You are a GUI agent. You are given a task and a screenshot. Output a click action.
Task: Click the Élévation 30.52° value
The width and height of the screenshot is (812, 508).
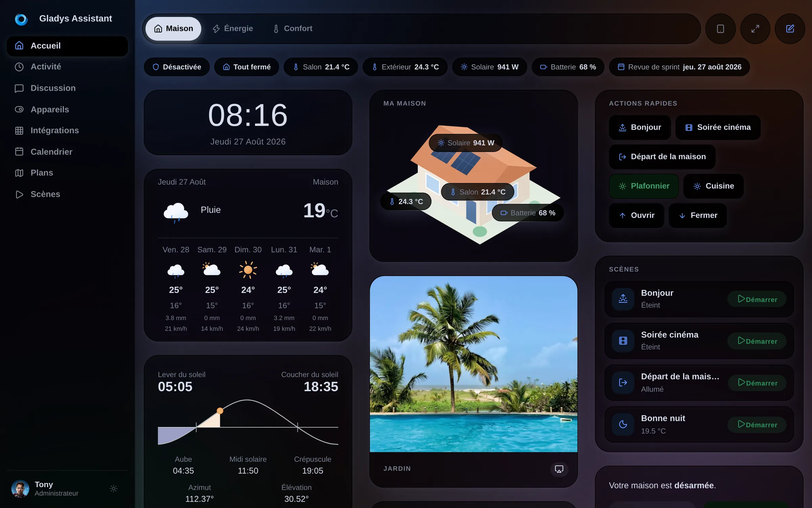point(296,499)
